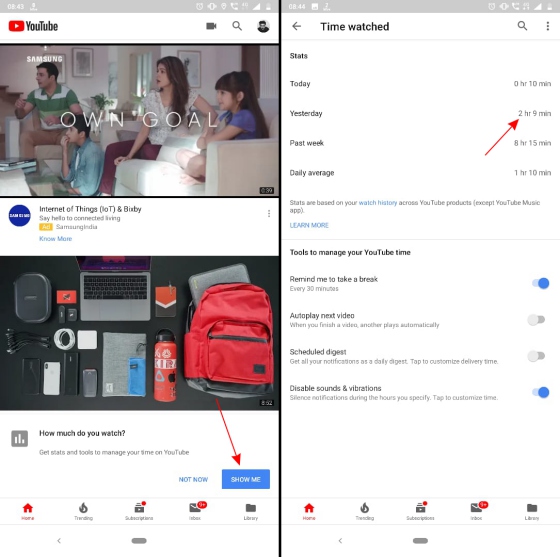This screenshot has width=560, height=557.
Task: Open Home tab on left phone screen
Action: 28,511
